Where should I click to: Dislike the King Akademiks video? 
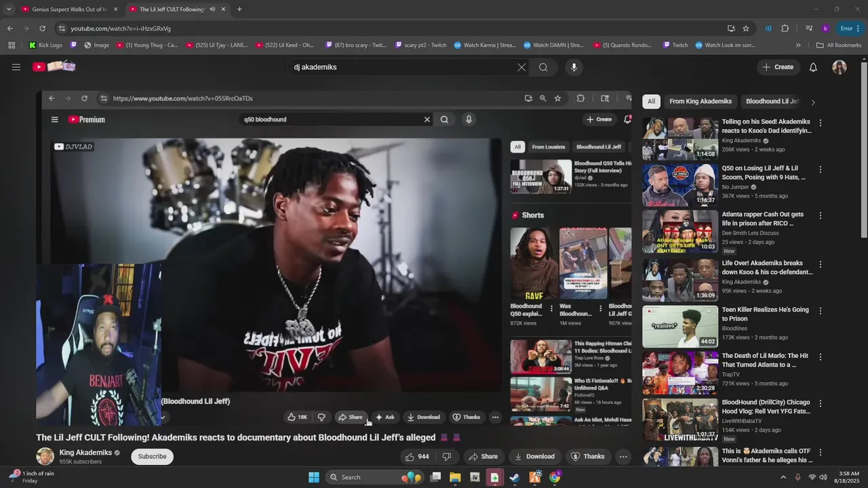tap(446, 457)
